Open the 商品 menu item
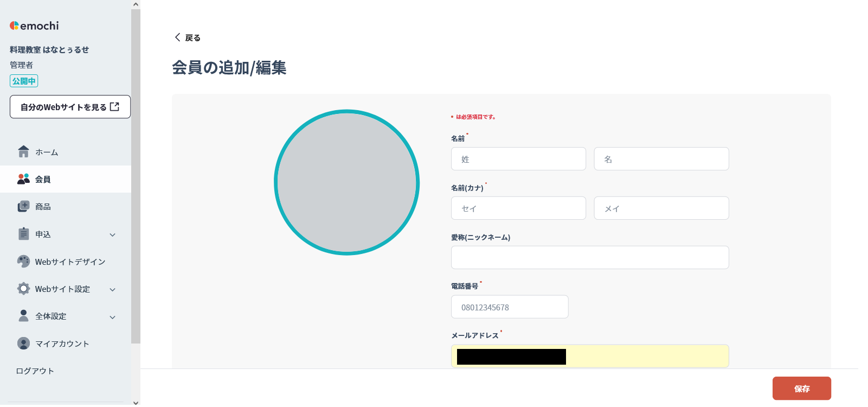Screen dimensions: 868x407 66,206
